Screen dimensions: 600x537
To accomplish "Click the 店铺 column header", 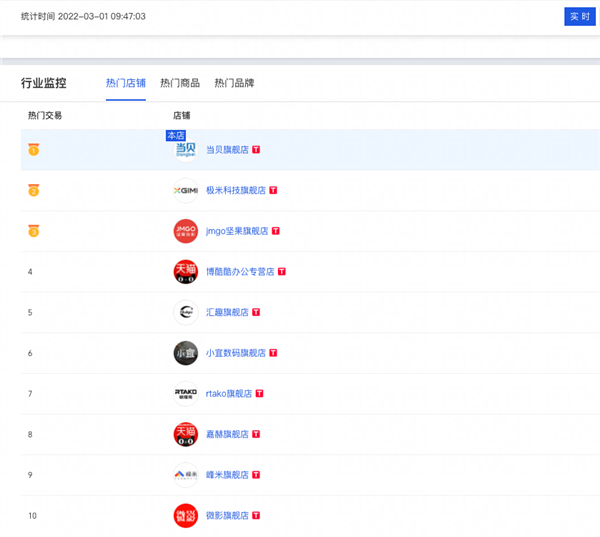I will click(x=182, y=116).
